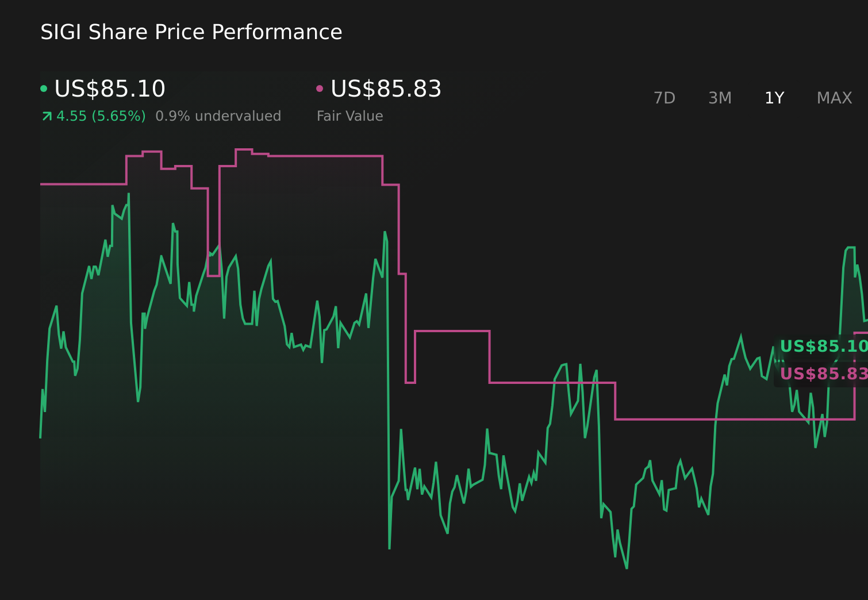
Task: Toggle display of the undervalued indicator
Action: click(218, 116)
